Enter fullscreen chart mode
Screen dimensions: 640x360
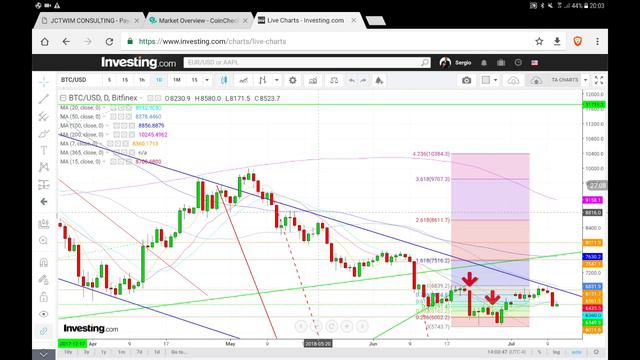click(599, 80)
